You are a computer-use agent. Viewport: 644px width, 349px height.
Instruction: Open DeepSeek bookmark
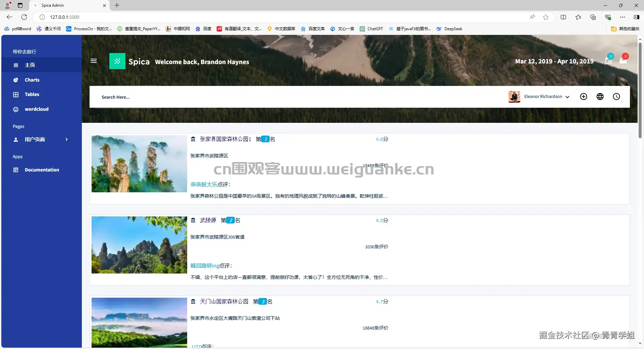449,29
